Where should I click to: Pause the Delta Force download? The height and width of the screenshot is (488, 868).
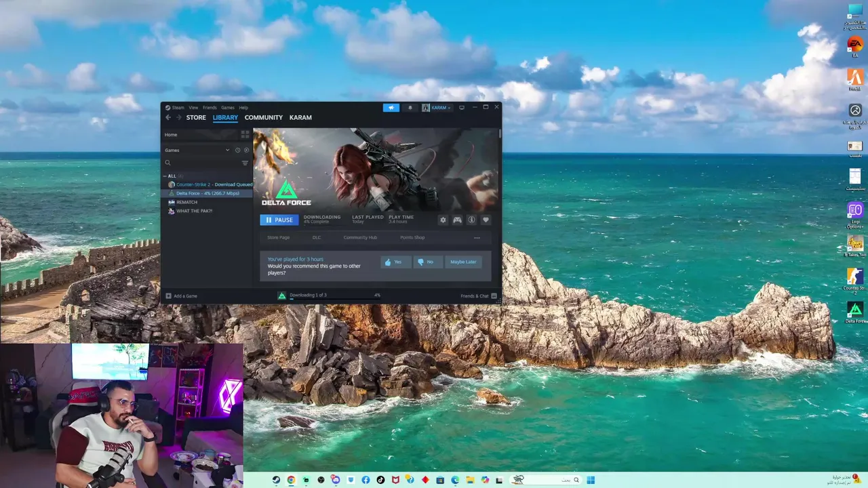pos(279,220)
